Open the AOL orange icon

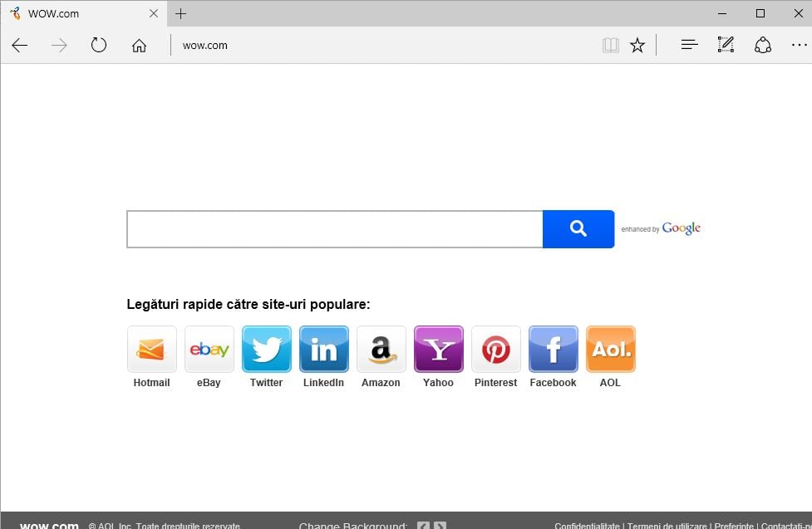(611, 349)
